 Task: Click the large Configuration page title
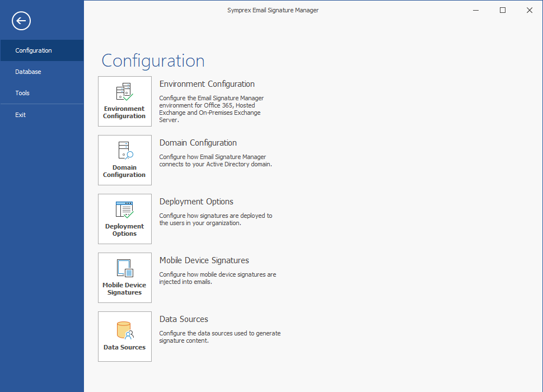pyautogui.click(x=153, y=61)
